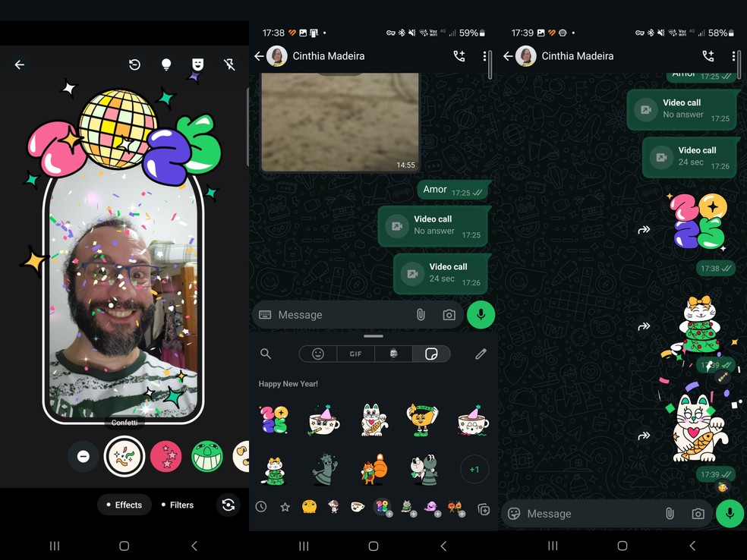This screenshot has width=747, height=560.
Task: Select the yellow blob sticker pack
Action: [x=309, y=507]
